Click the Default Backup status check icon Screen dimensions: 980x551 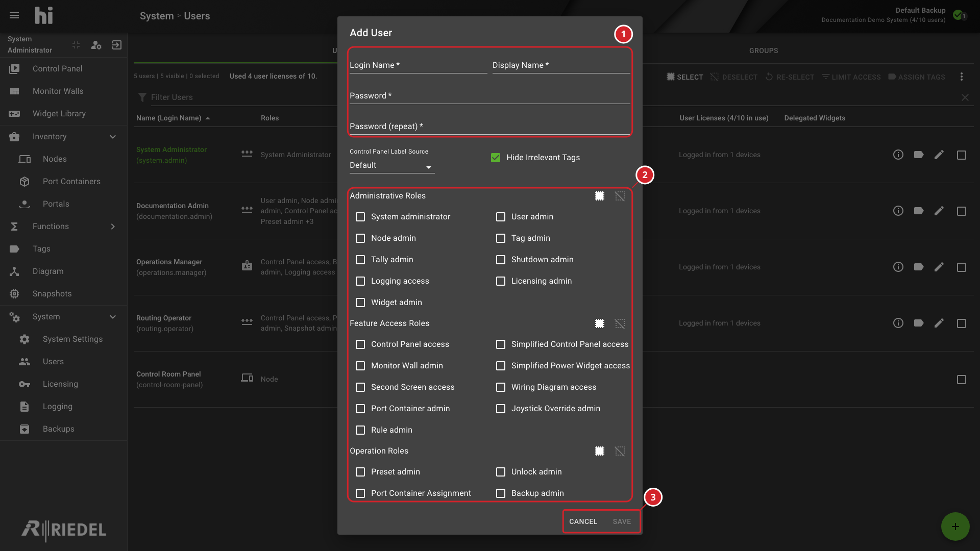[959, 15]
